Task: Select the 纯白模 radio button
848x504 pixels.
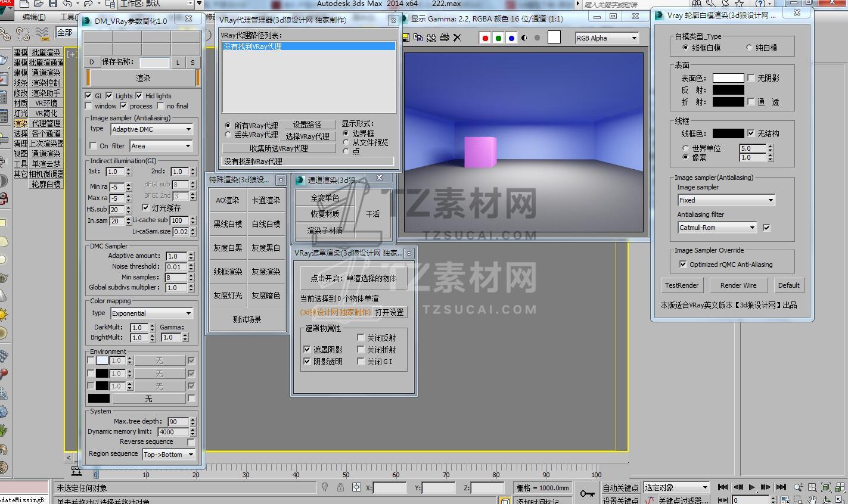Action: (749, 48)
